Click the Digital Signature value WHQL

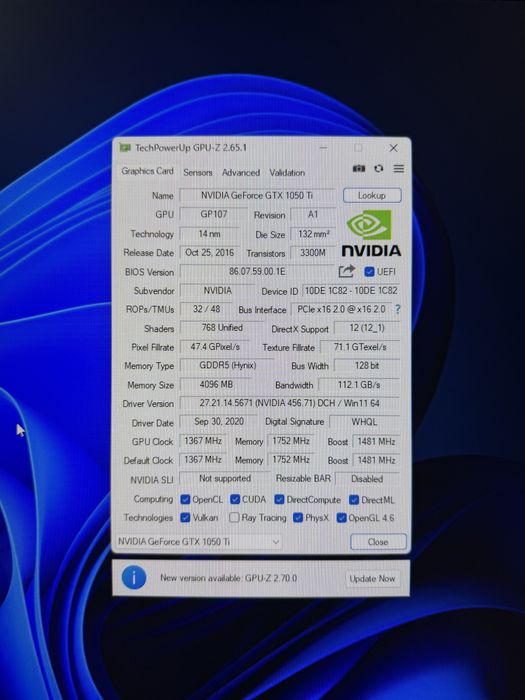coord(364,422)
